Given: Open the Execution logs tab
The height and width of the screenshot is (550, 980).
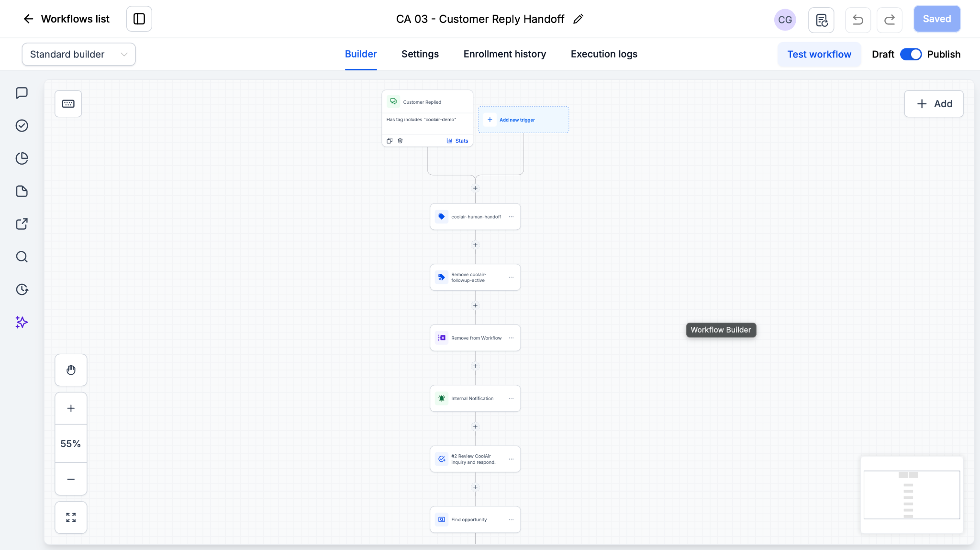Looking at the screenshot, I should [604, 54].
